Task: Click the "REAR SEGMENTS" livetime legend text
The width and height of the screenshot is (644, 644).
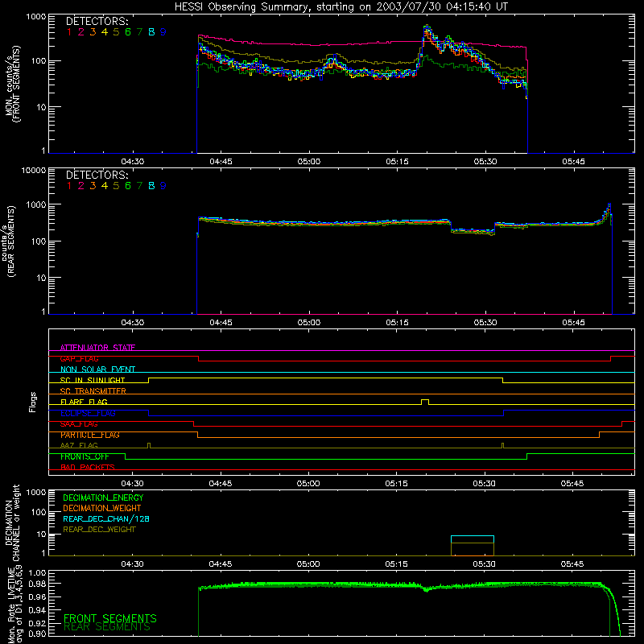Action: pyautogui.click(x=107, y=627)
